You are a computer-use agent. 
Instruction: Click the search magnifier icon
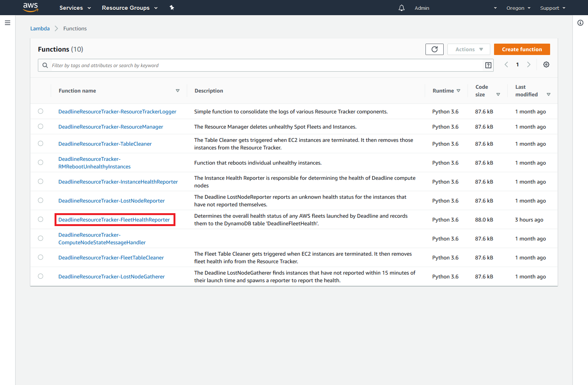[x=45, y=65]
